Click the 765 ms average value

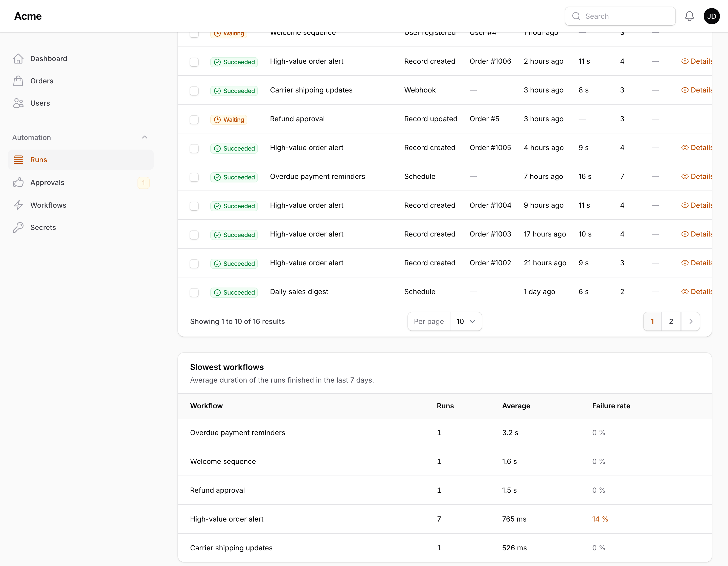pos(514,519)
